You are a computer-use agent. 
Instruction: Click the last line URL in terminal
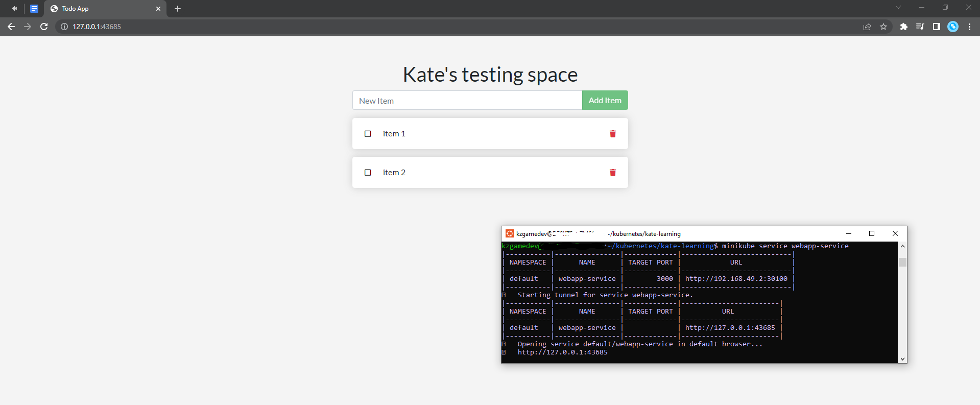pyautogui.click(x=562, y=352)
